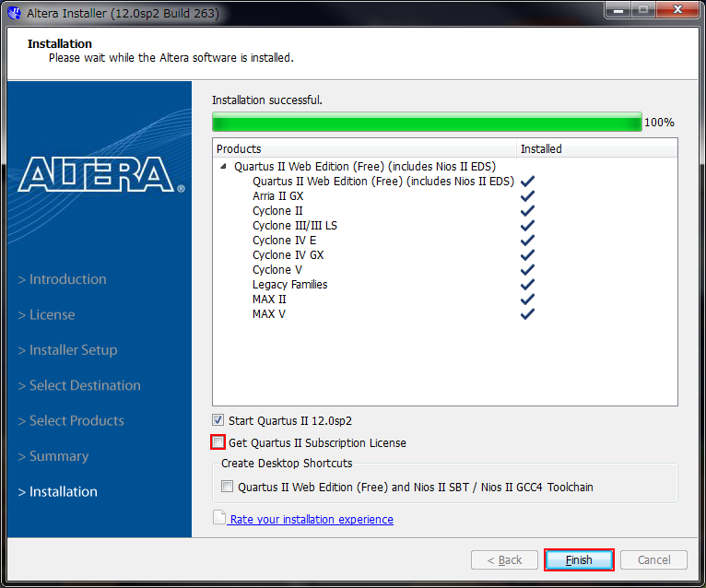Close the Altera Installer window
Screen dimensions: 706x588
677,9
